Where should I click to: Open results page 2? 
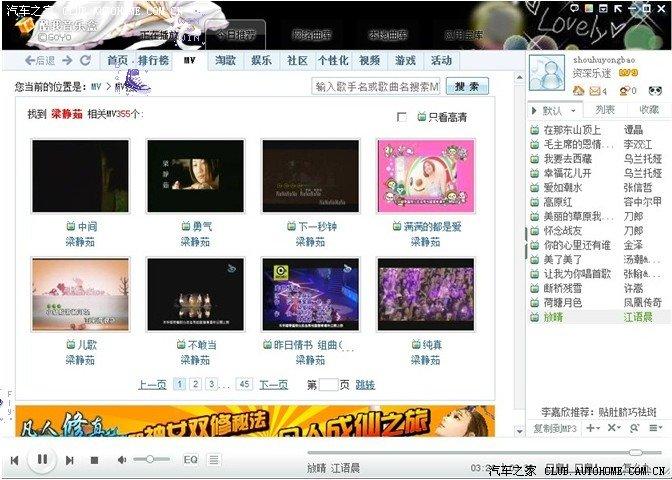coord(195,384)
